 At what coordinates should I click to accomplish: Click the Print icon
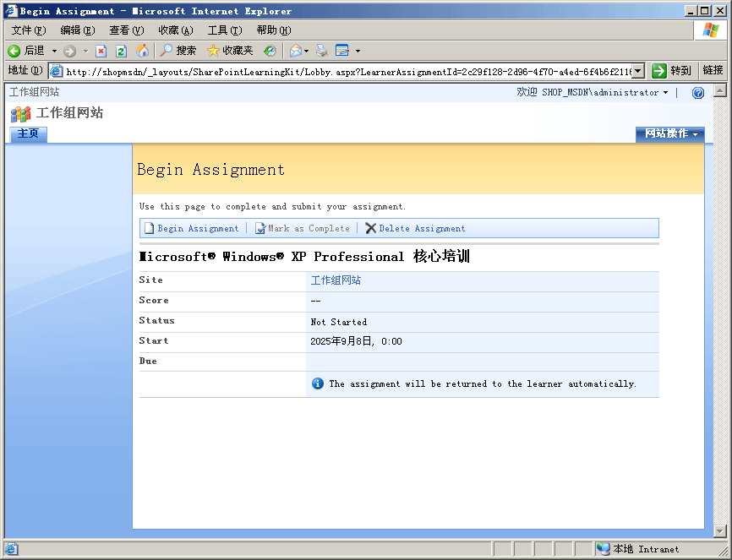[322, 51]
